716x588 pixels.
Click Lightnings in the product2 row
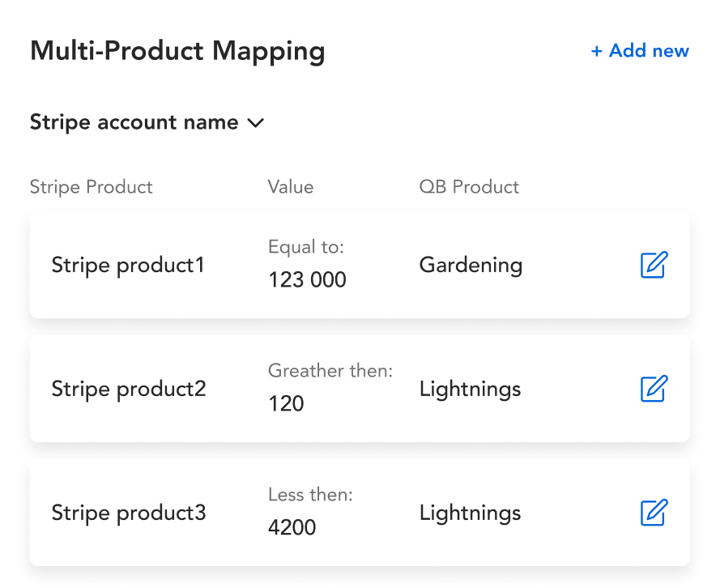point(470,390)
